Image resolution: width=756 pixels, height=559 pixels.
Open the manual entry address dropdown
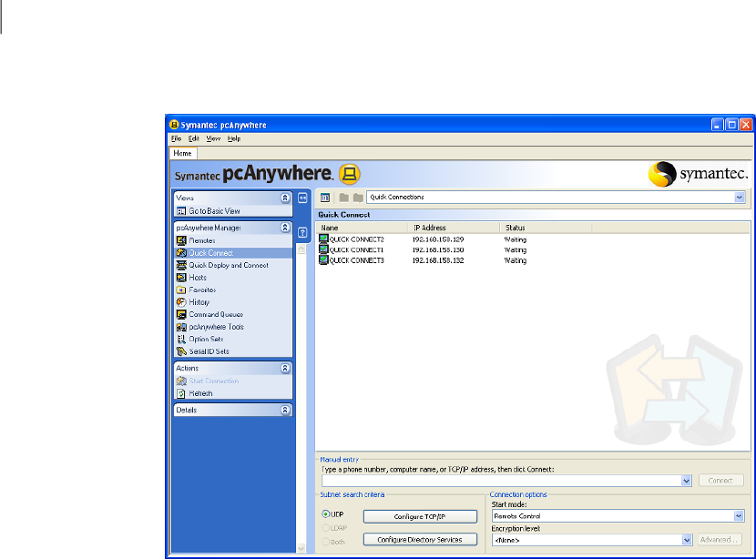coord(686,481)
